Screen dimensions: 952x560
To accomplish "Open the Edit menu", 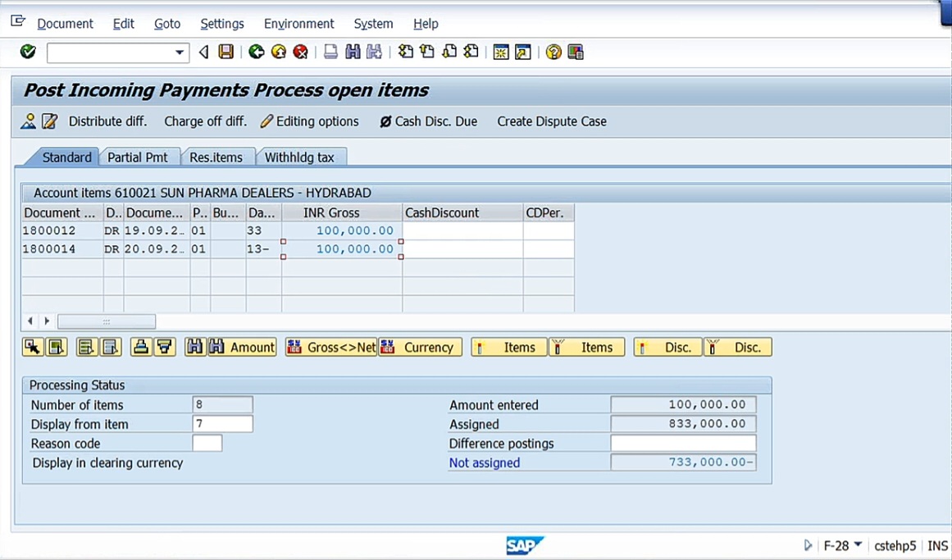I will click(123, 24).
